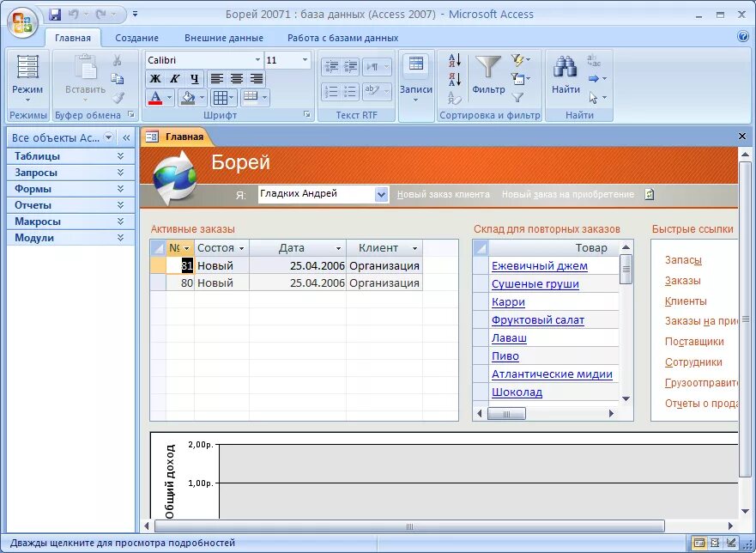The image size is (756, 553).
Task: Switch to design view icon in status bar
Action: tap(731, 543)
